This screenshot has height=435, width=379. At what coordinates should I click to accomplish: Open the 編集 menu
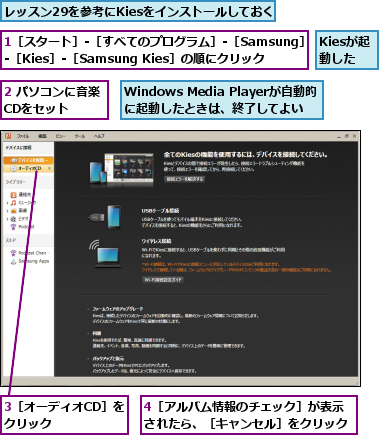(x=42, y=136)
